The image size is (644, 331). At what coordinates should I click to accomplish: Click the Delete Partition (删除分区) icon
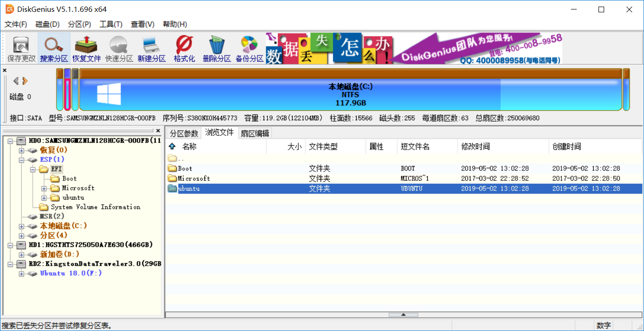pos(217,49)
